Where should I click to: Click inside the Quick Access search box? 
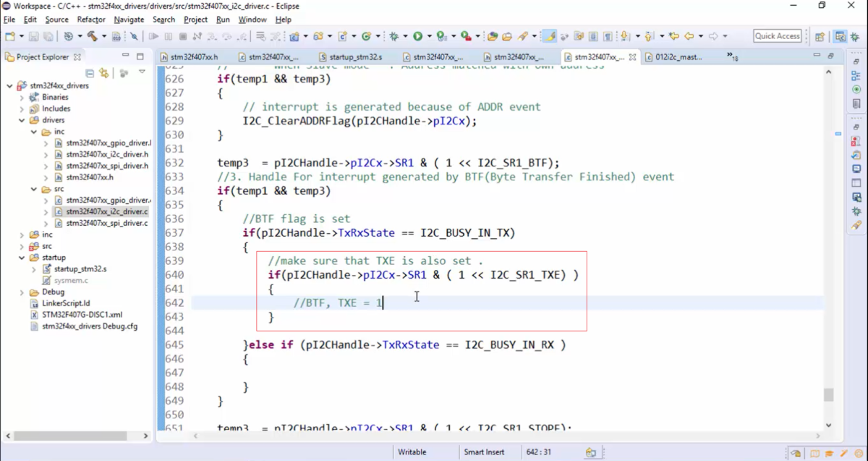coord(777,35)
